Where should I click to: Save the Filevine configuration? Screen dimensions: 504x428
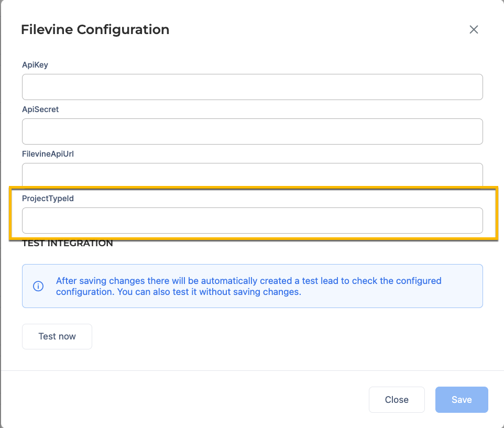tap(461, 400)
